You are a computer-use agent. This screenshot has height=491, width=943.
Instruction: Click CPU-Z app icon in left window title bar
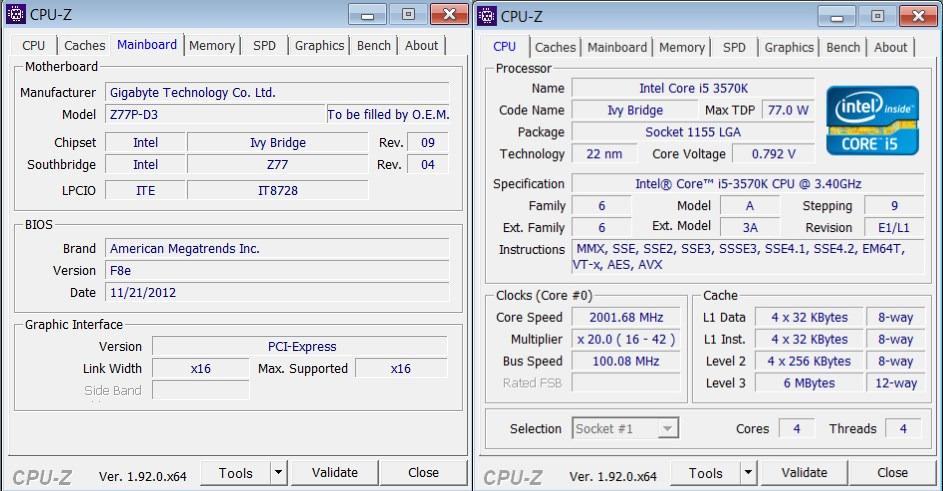[x=16, y=14]
